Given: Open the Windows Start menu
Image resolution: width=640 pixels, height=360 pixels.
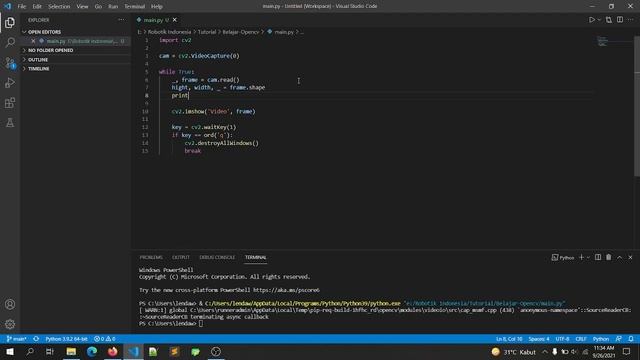Looking at the screenshot, I should pyautogui.click(x=10, y=351).
